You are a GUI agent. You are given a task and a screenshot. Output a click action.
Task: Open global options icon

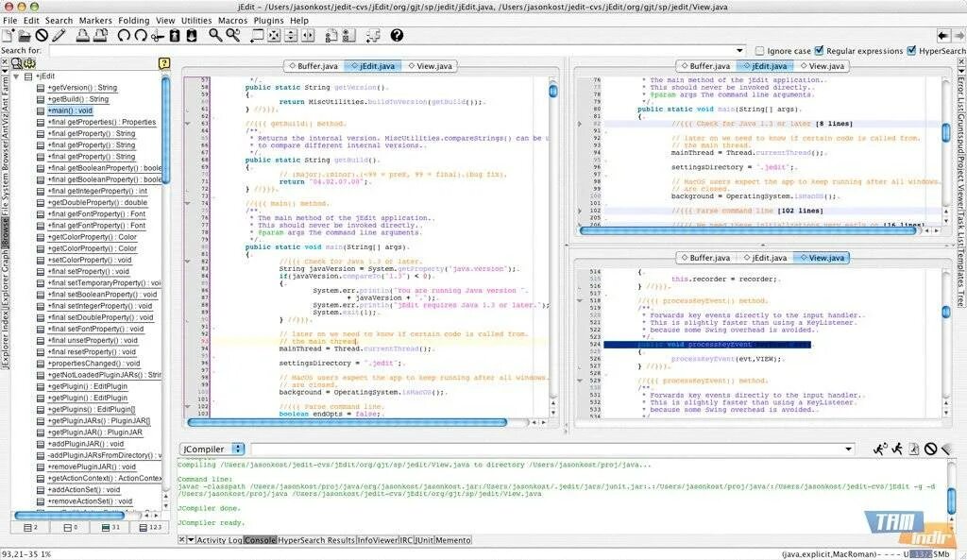point(348,35)
